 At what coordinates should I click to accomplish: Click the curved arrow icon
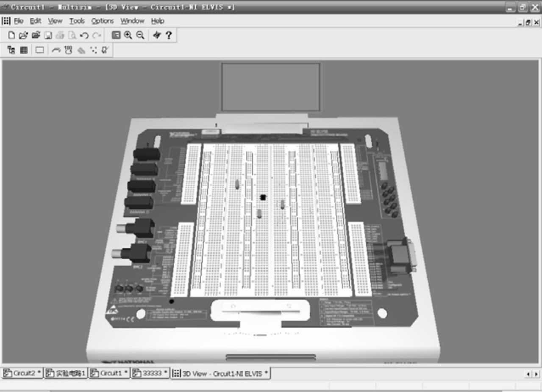tap(56, 50)
